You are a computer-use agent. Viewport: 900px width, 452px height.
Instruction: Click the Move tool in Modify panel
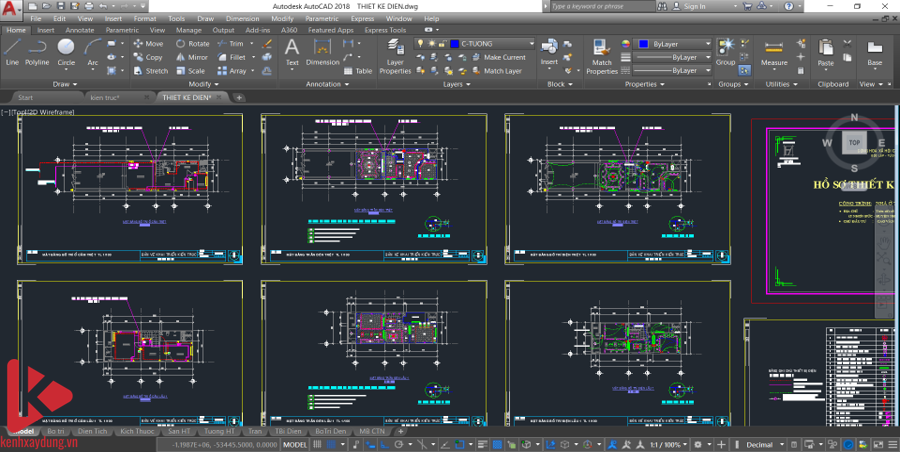pyautogui.click(x=148, y=44)
